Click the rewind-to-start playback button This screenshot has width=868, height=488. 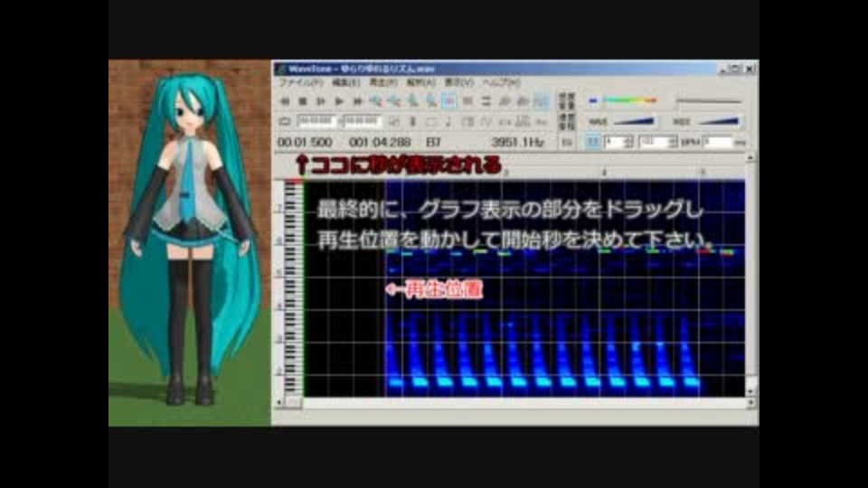(x=285, y=101)
